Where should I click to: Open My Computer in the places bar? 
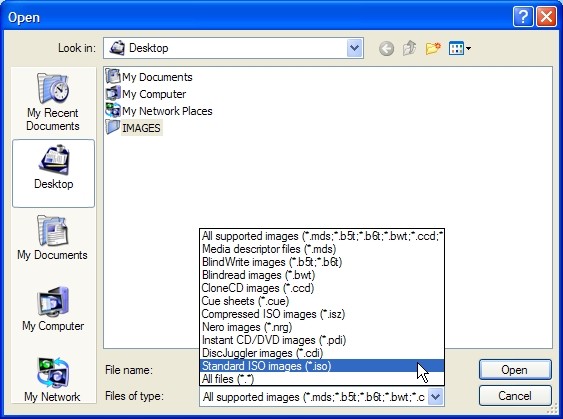[53, 309]
